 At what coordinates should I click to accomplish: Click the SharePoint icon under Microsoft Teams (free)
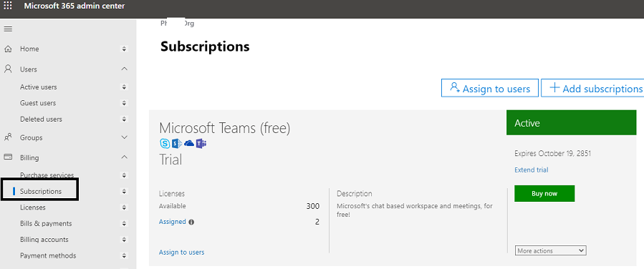(x=177, y=144)
